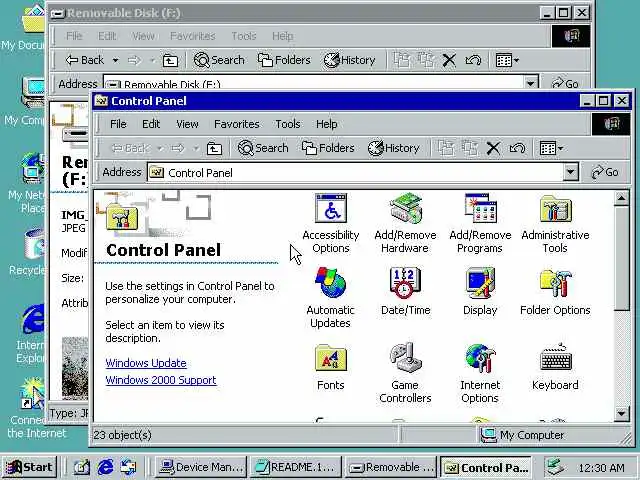Click Back button in Removable Disk window
This screenshot has height=480, width=640.
(85, 60)
